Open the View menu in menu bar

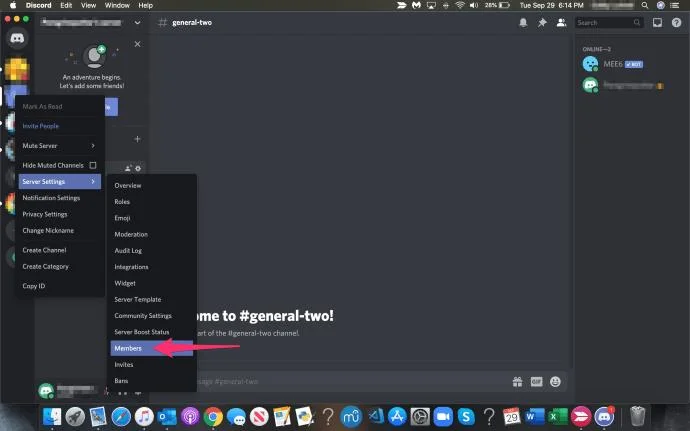click(x=88, y=5)
